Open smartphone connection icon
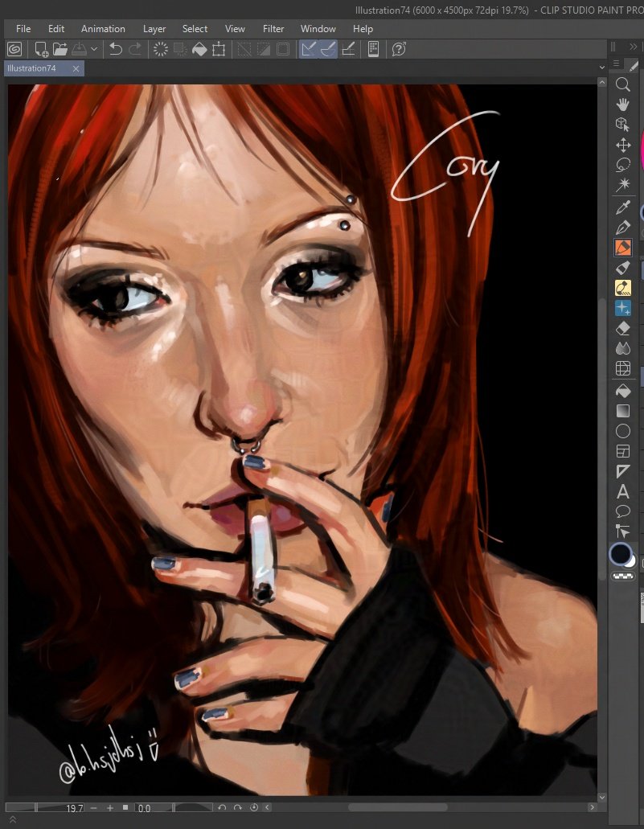 point(373,49)
